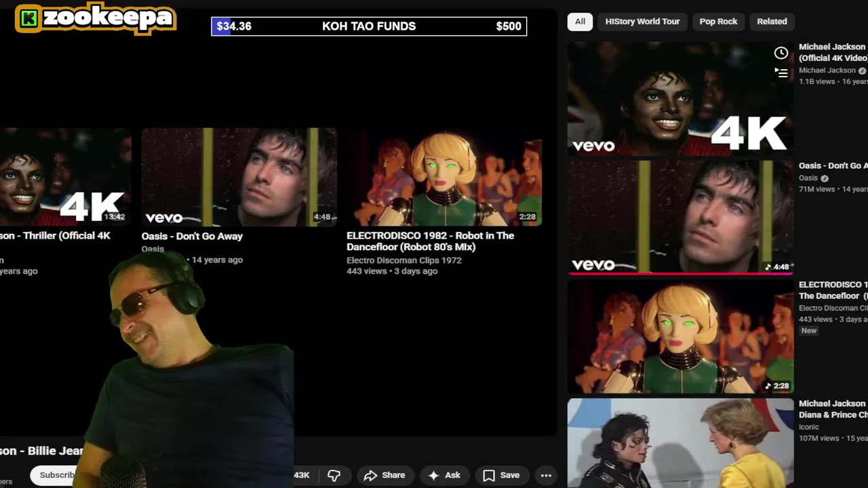Click the Share button
The width and height of the screenshot is (868, 488).
click(384, 475)
